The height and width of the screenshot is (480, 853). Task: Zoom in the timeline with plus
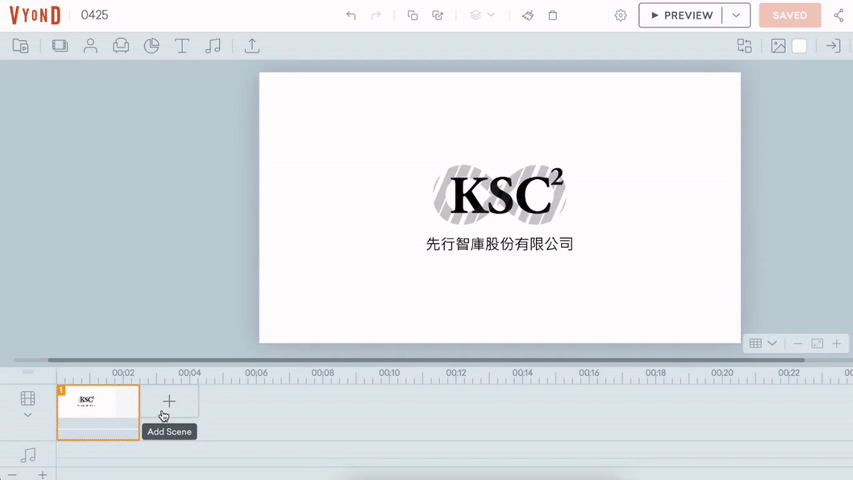click(42, 475)
